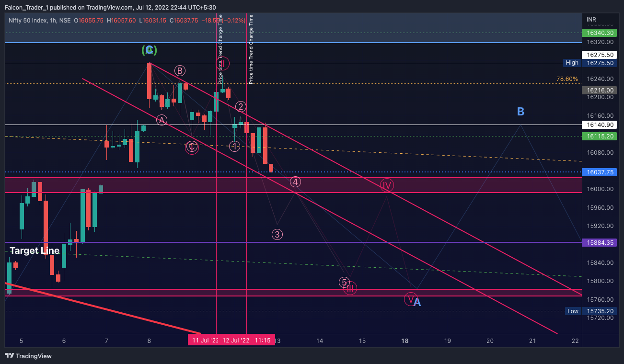
Task: Click the close value C16037.75
Action: coord(184,20)
